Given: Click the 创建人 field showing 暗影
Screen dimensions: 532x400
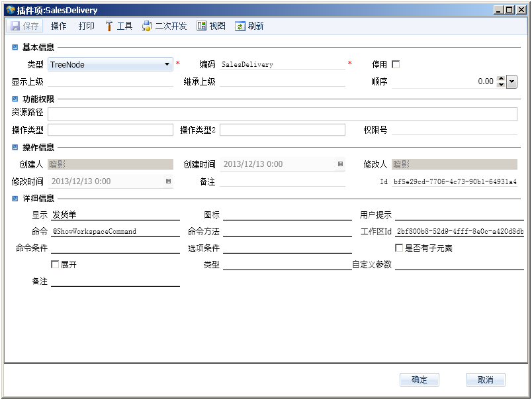Looking at the screenshot, I should pos(111,164).
